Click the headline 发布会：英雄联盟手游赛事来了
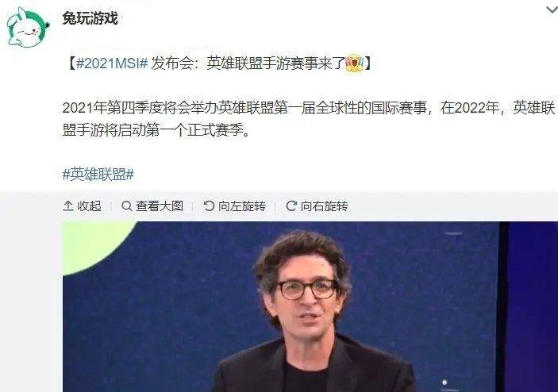Viewport: 558px width, 392px height. click(x=248, y=63)
